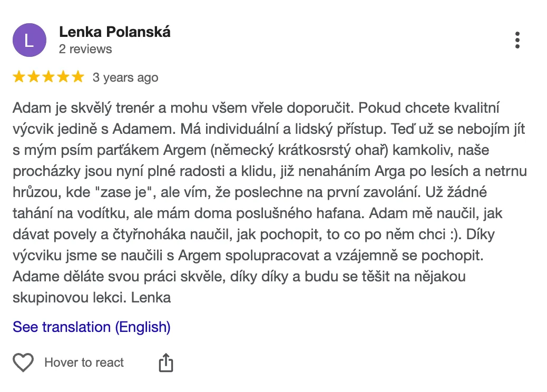This screenshot has width=547, height=392.
Task: Click the fifth rating star
Action: coord(77,77)
